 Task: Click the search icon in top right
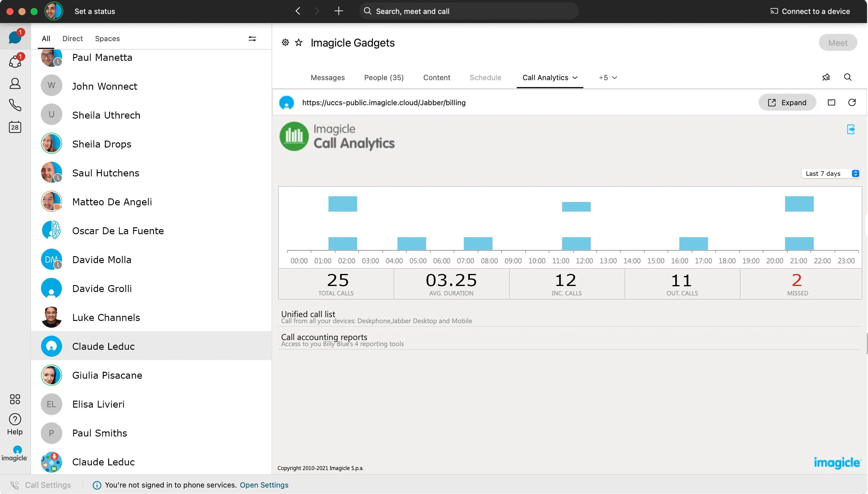848,77
